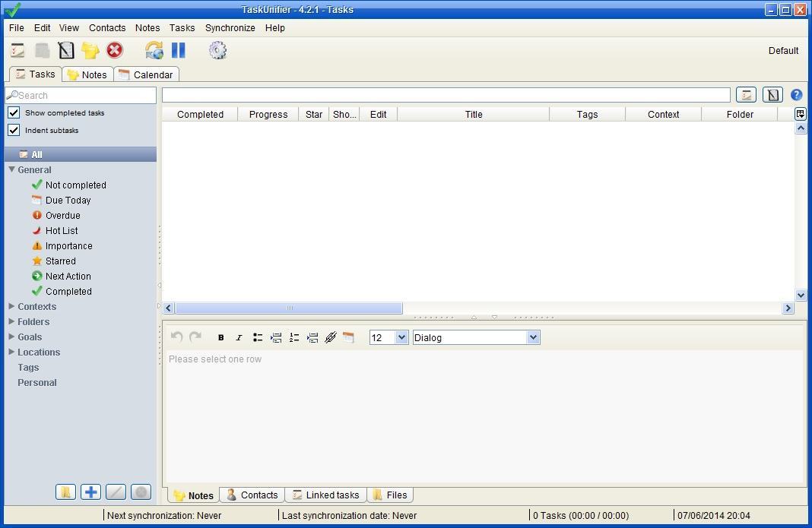The image size is (812, 528).
Task: Open help with the blue question mark
Action: click(x=797, y=95)
